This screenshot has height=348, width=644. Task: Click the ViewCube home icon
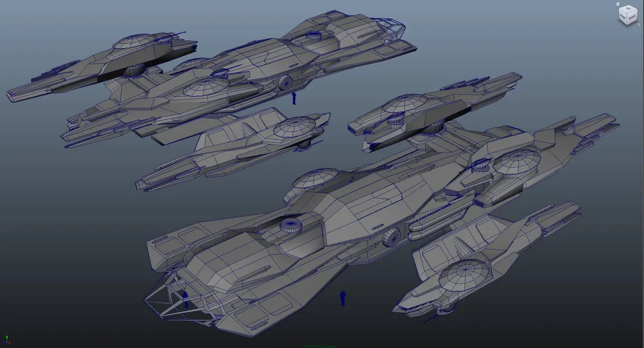click(618, 4)
